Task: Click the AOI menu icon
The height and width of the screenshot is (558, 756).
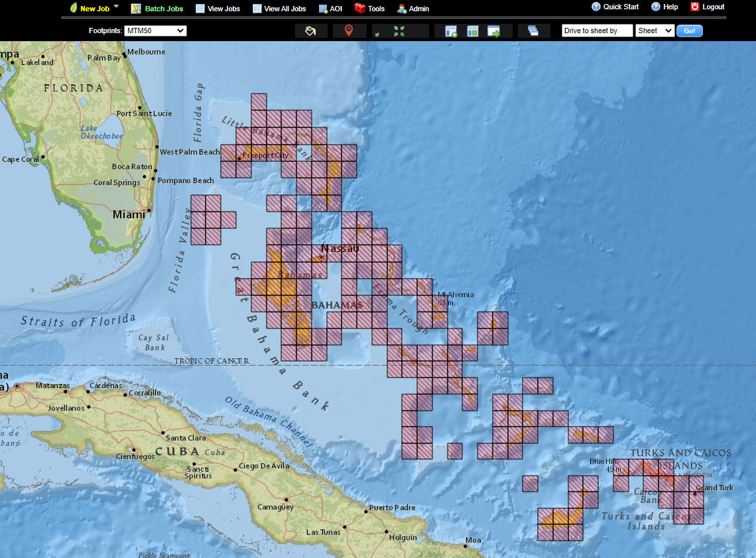Action: coord(322,9)
